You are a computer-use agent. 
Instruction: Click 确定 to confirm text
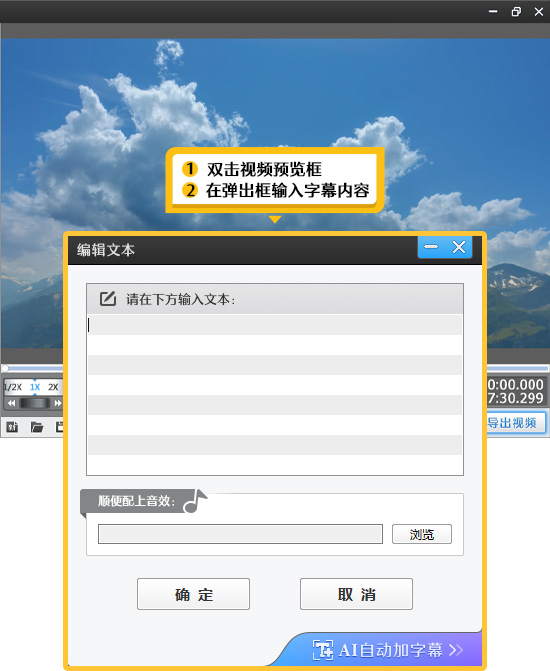193,594
